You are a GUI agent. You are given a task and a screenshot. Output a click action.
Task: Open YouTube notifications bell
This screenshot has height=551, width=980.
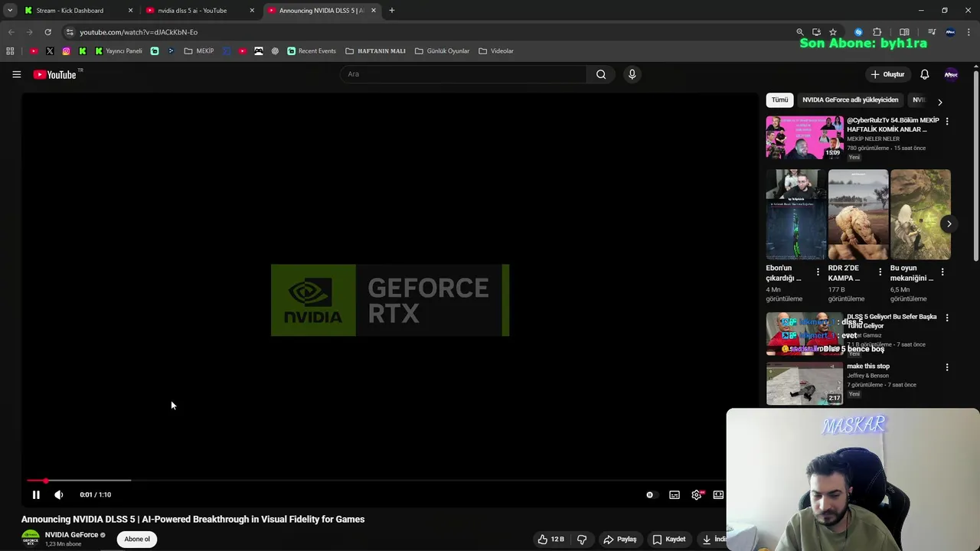(x=924, y=74)
